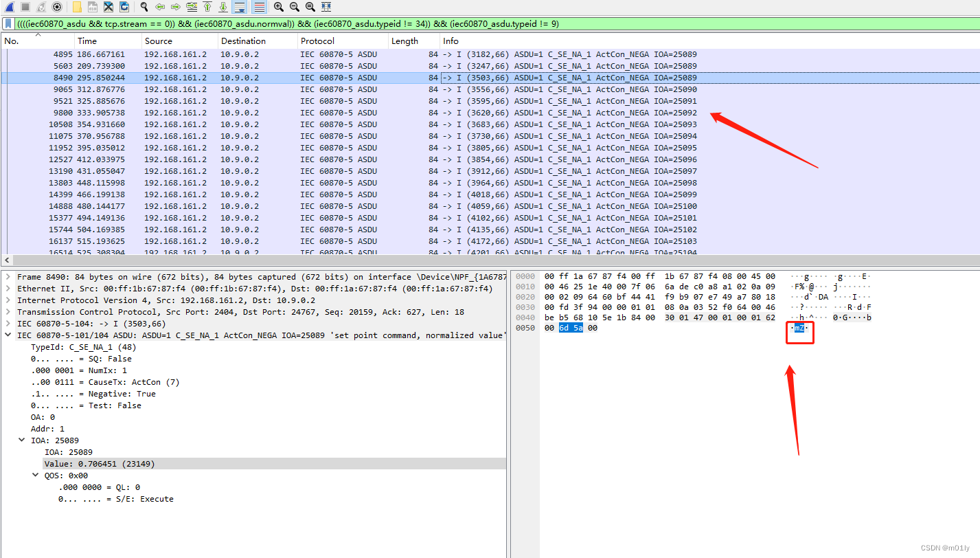
Task: Select packet 9065 with IOA=25090
Action: (490, 89)
